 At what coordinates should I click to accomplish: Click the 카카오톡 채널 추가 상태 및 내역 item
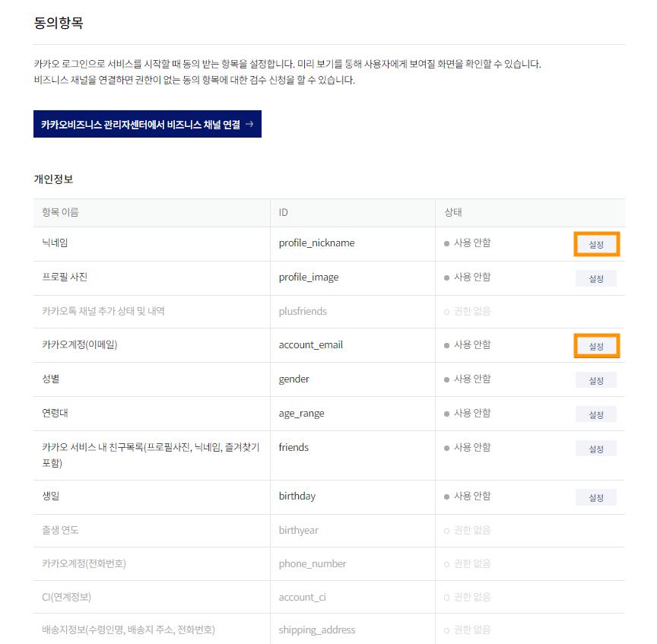pos(103,311)
